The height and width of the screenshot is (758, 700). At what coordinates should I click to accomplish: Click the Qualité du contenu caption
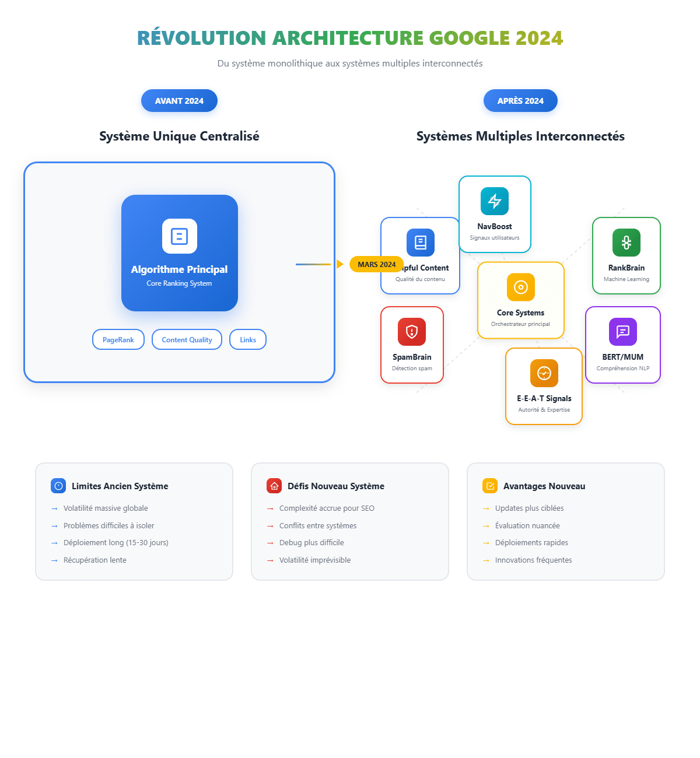click(x=421, y=279)
